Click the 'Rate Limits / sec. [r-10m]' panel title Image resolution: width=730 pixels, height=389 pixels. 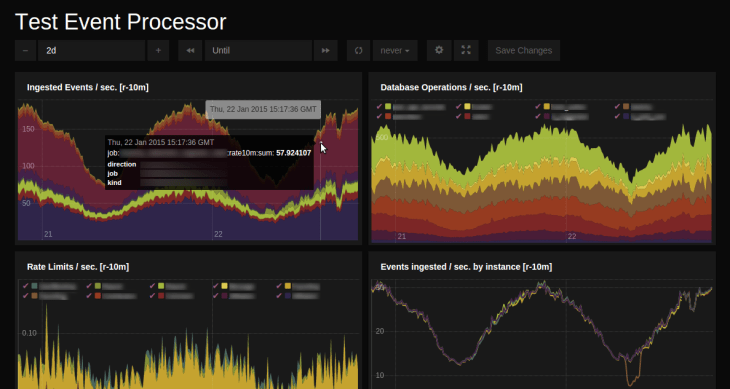click(78, 267)
